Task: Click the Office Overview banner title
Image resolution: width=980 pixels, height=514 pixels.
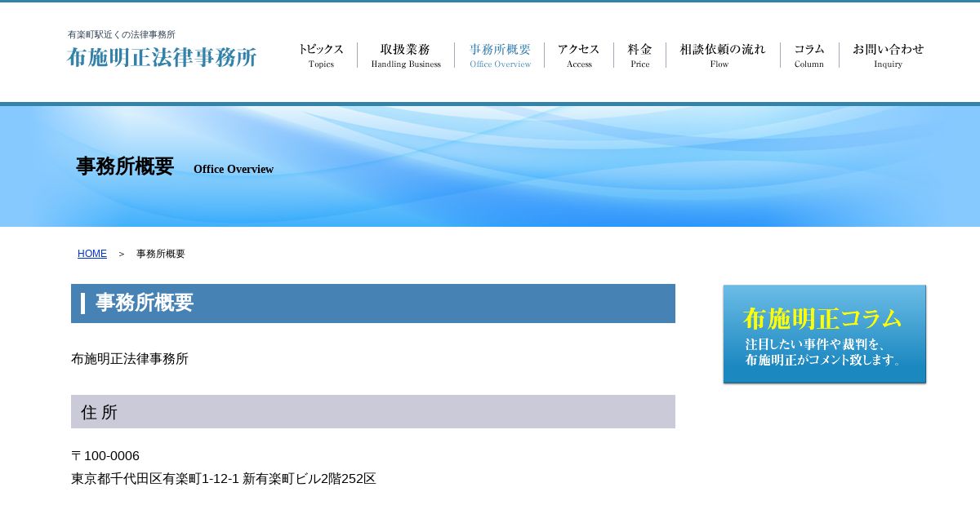Action: point(234,170)
